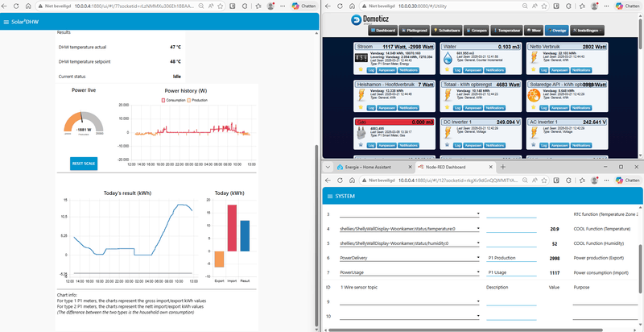Open Domoticz Weer tab

click(x=534, y=31)
